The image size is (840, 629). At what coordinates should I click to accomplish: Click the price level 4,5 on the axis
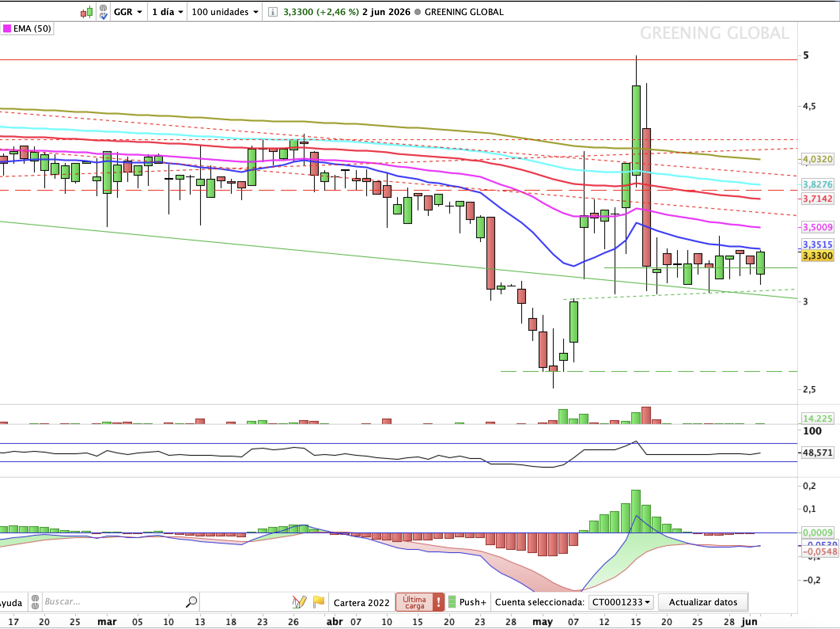pos(809,106)
